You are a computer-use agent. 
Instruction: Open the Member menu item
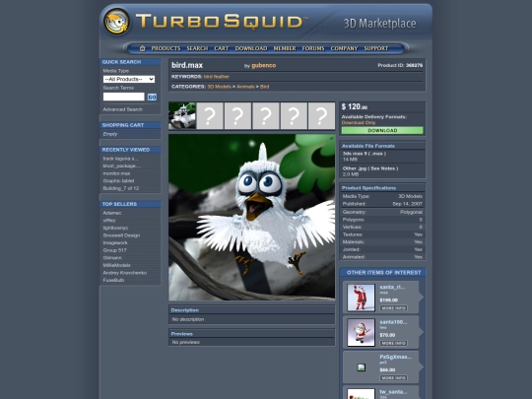click(x=285, y=48)
